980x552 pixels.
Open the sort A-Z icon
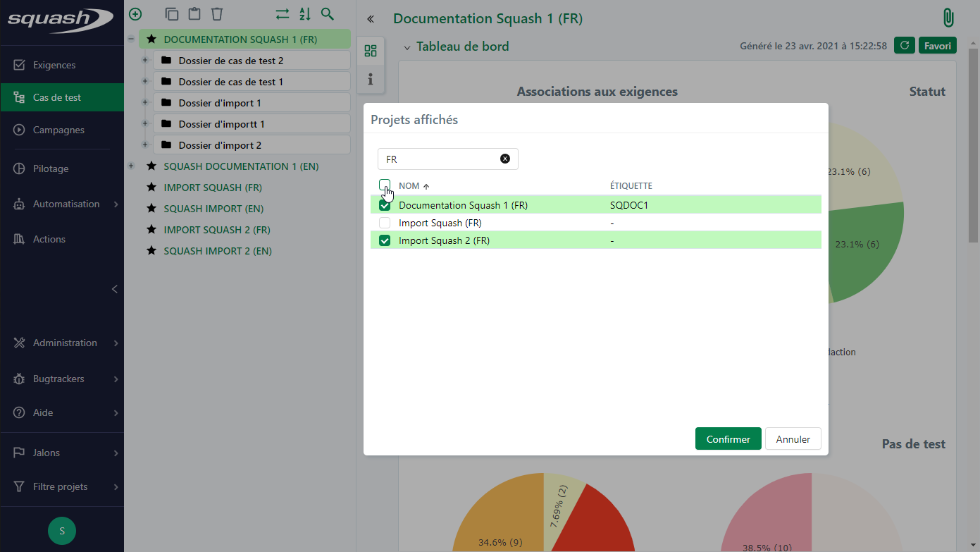pyautogui.click(x=304, y=14)
